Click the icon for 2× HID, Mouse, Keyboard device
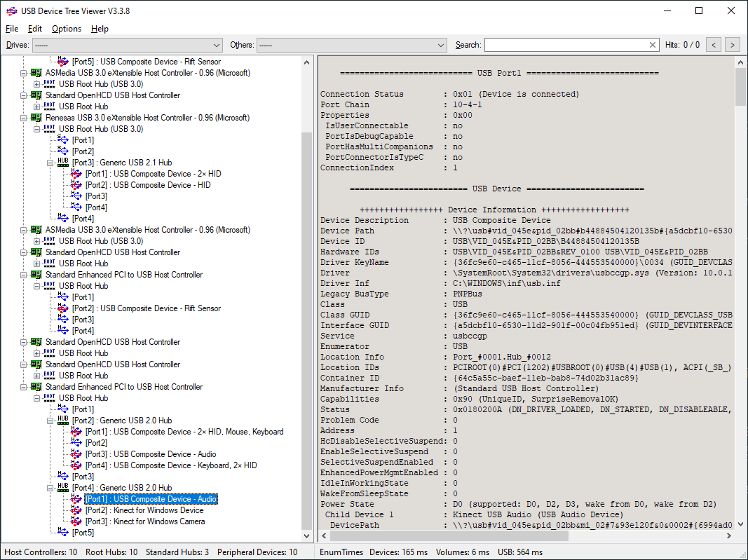 click(76, 432)
